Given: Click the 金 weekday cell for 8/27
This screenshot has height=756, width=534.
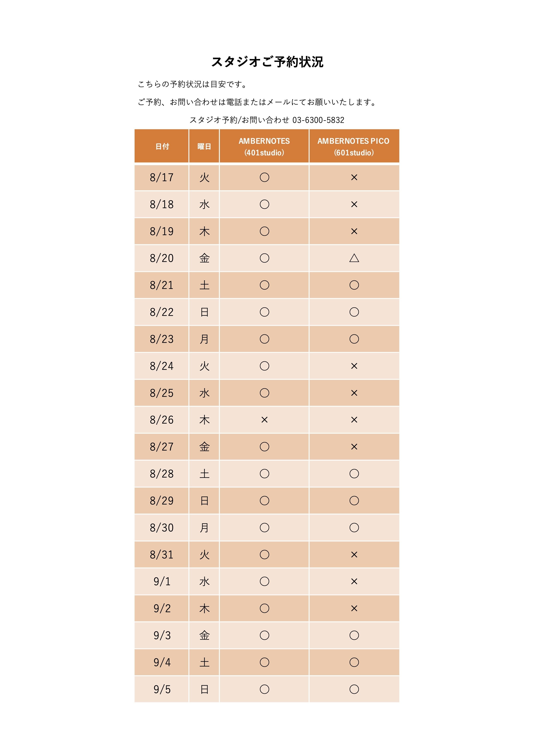Looking at the screenshot, I should pos(204,447).
